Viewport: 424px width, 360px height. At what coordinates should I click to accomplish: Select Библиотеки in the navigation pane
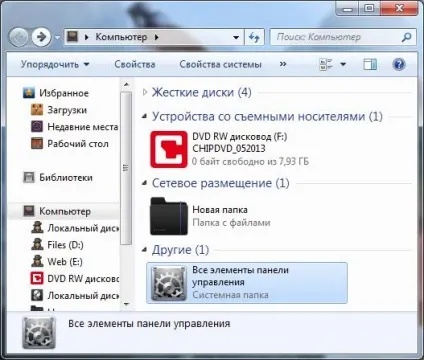pyautogui.click(x=66, y=177)
